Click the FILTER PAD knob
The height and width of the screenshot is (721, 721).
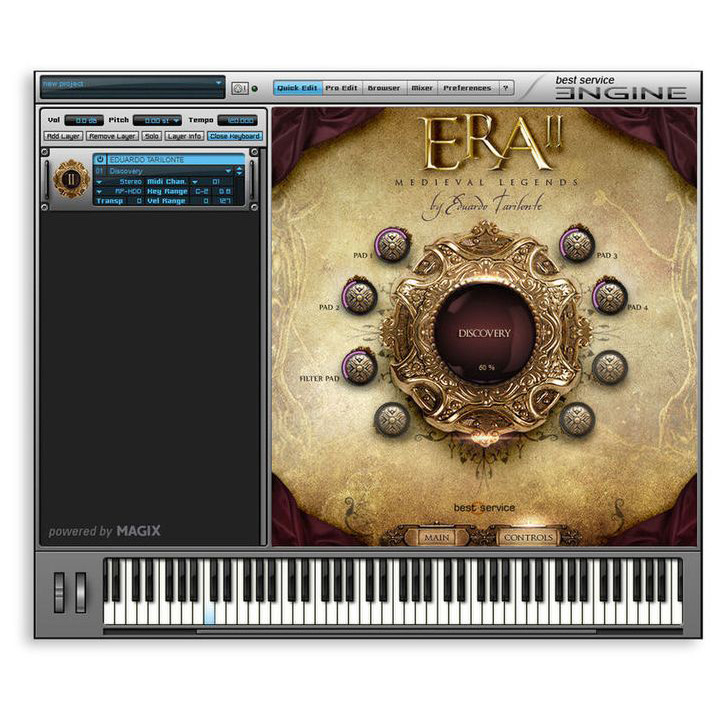[360, 367]
